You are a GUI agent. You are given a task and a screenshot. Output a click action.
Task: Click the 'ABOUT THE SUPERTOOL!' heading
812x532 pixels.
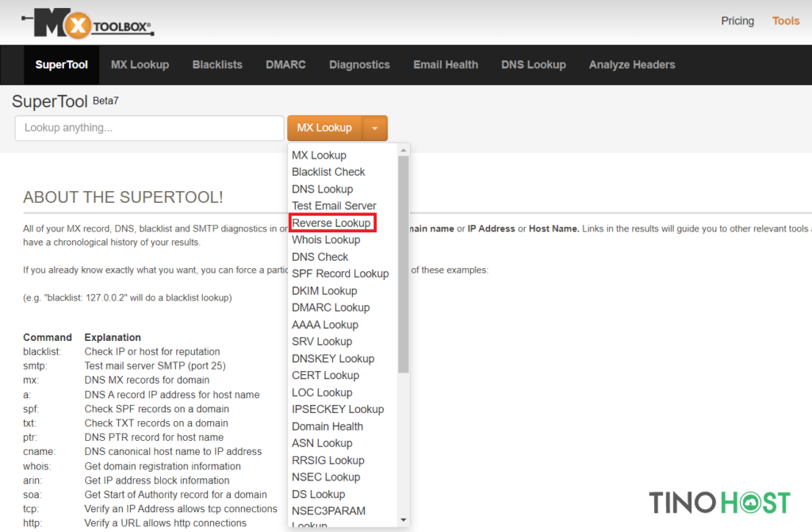123,197
